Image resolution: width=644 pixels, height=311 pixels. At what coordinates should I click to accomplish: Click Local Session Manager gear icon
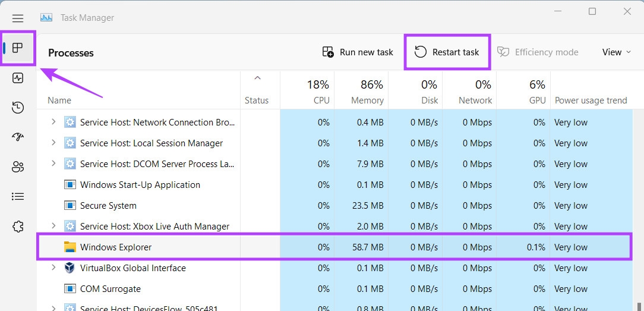point(70,143)
